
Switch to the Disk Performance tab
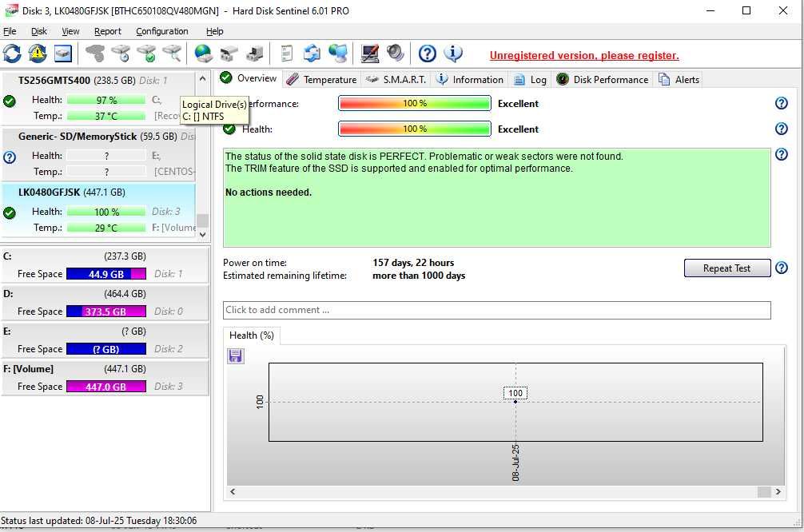pos(603,79)
